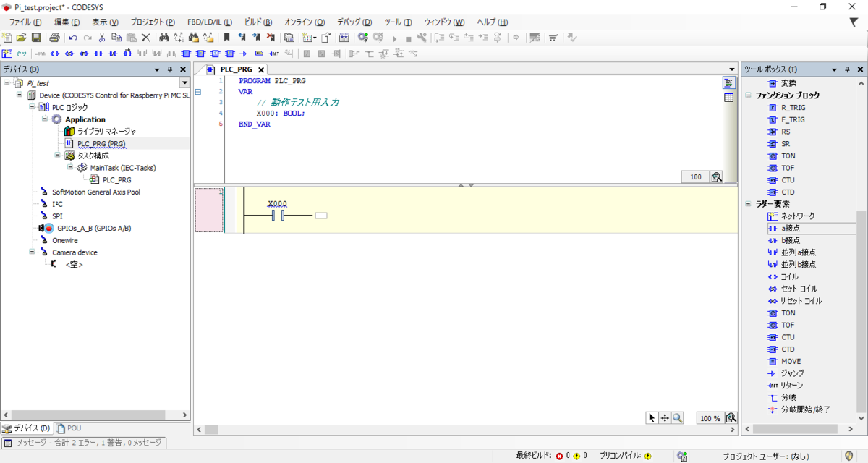Image resolution: width=868 pixels, height=463 pixels.
Task: Open the オンライン menu
Action: click(x=305, y=22)
